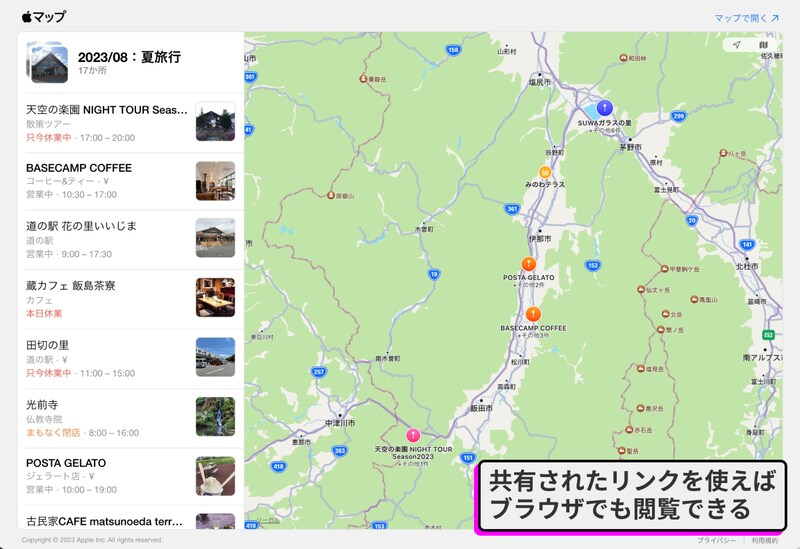Open BASECAMP COFFEE list entry

tap(131, 181)
